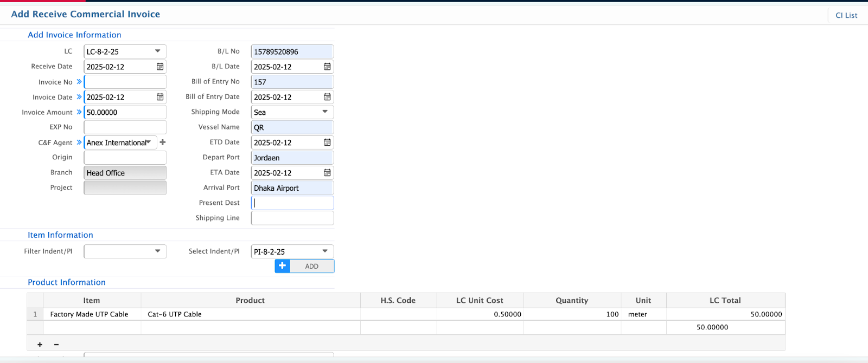Click the LC Total column header

click(725, 300)
